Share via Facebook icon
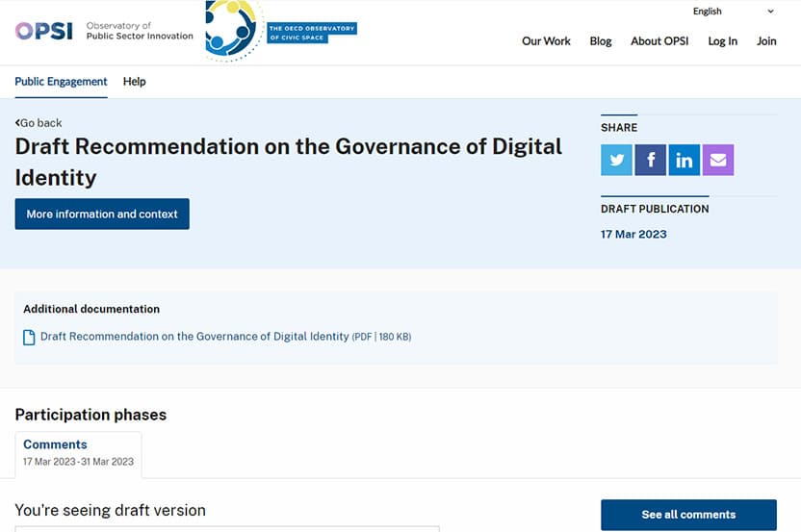Screen dimensions: 801x532 650,161
